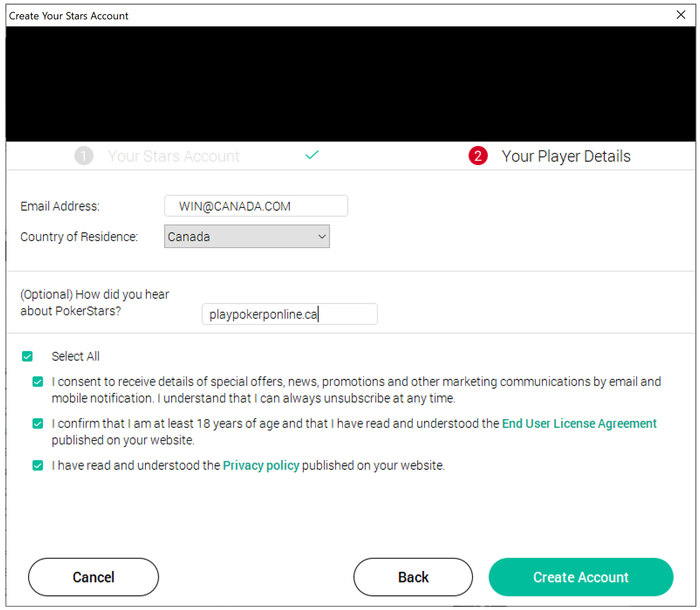Image resolution: width=700 pixels, height=610 pixels.
Task: Click the How did you hear field
Action: (x=289, y=314)
